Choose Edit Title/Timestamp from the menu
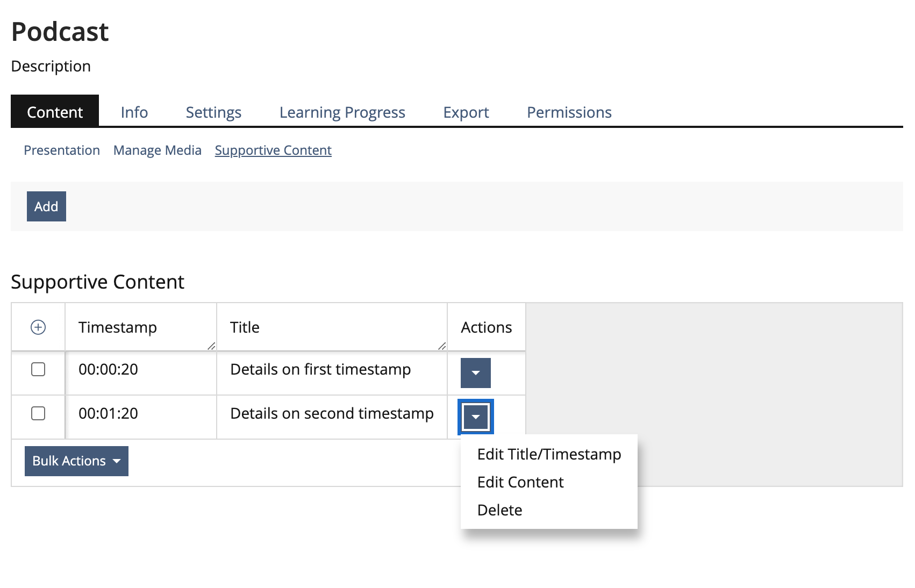Image resolution: width=915 pixels, height=588 pixels. [549, 454]
